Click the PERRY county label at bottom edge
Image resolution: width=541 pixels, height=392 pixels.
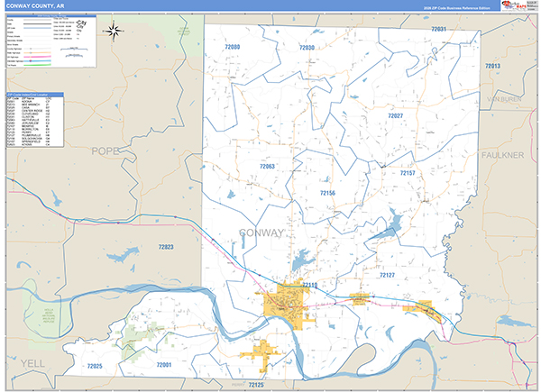tap(238, 385)
